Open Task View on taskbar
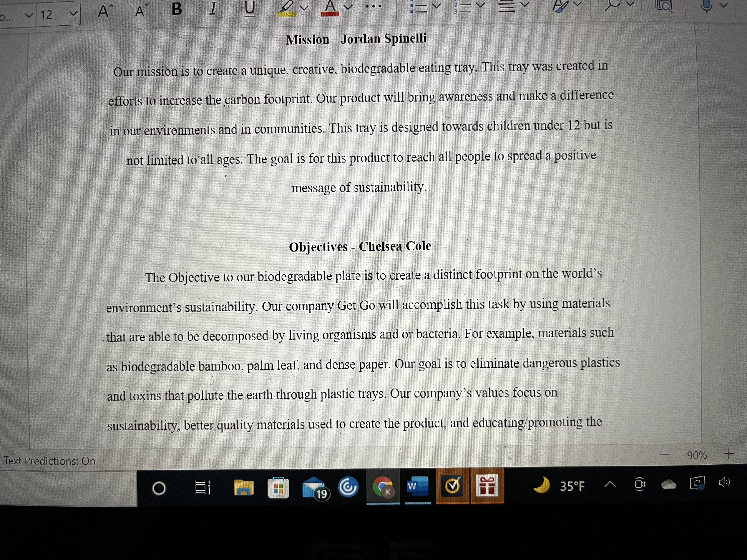The image size is (747, 560). click(203, 487)
